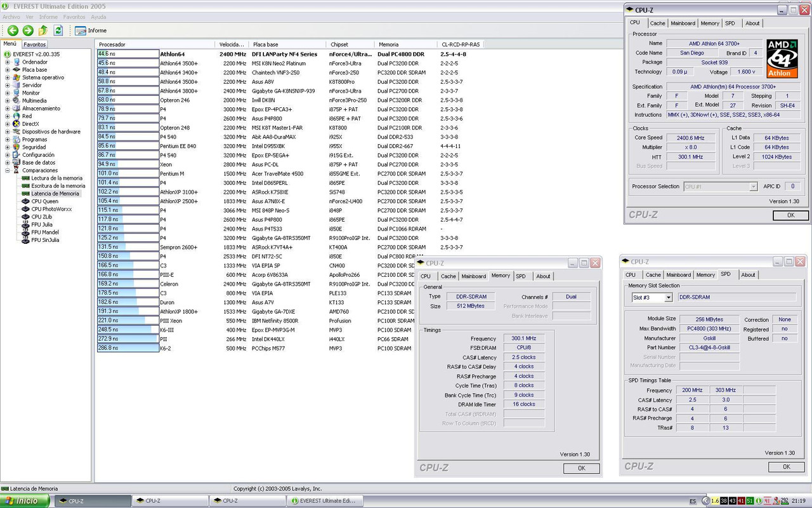The height and width of the screenshot is (508, 812).
Task: Switch to the Favoritos sidebar tab
Action: pos(35,44)
